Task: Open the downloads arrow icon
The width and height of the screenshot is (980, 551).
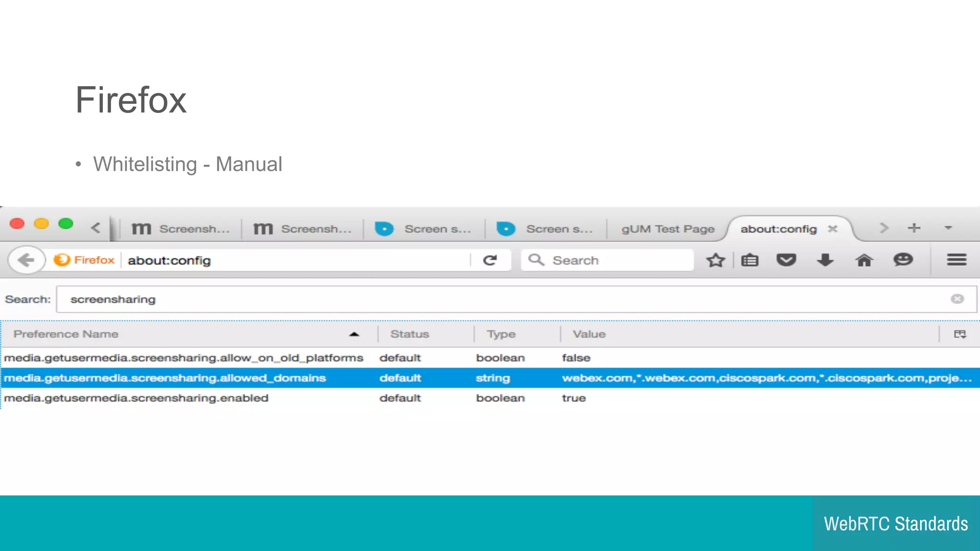Action: click(825, 260)
